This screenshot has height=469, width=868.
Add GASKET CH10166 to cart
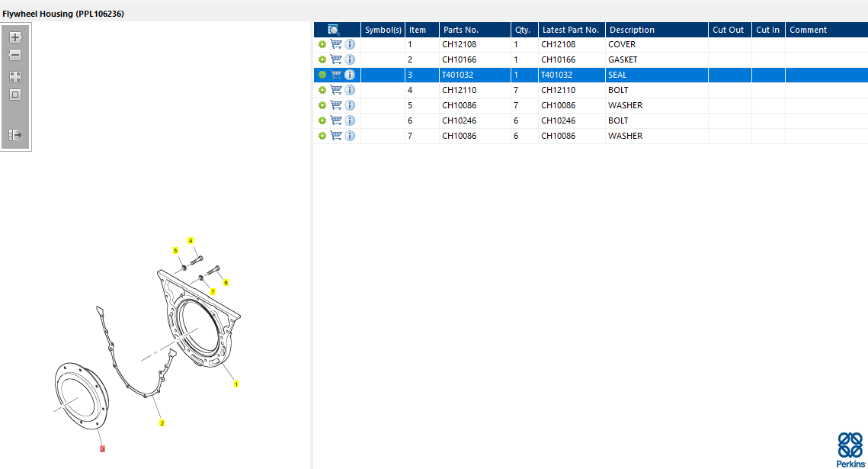(336, 59)
